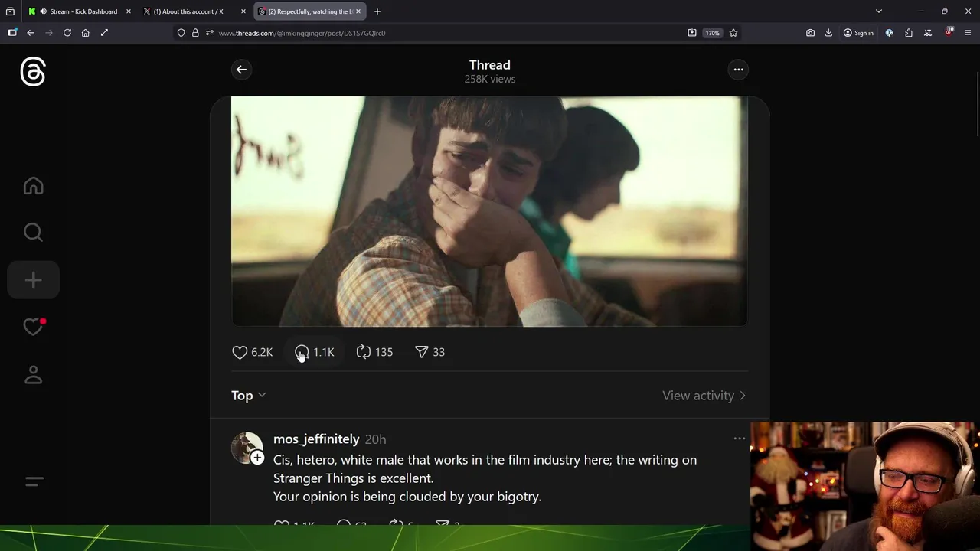The width and height of the screenshot is (980, 551).
Task: Open the browser Downloads panel
Action: [x=828, y=33]
